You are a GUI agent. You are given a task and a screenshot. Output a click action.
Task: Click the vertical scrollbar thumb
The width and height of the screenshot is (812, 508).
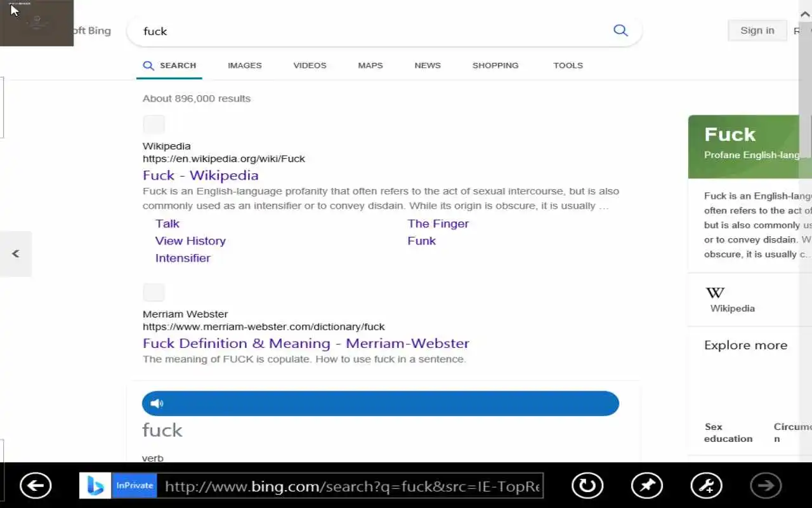click(805, 89)
